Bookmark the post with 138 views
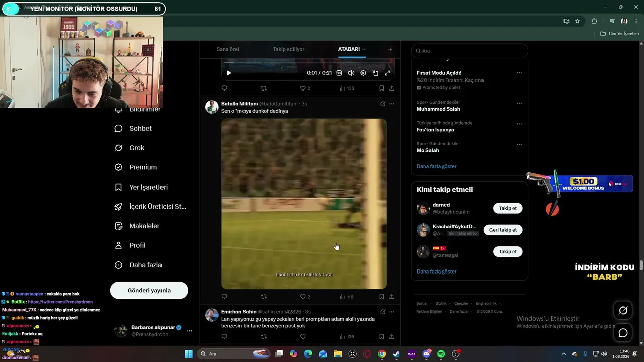This screenshot has width=644, height=362. pyautogui.click(x=382, y=88)
